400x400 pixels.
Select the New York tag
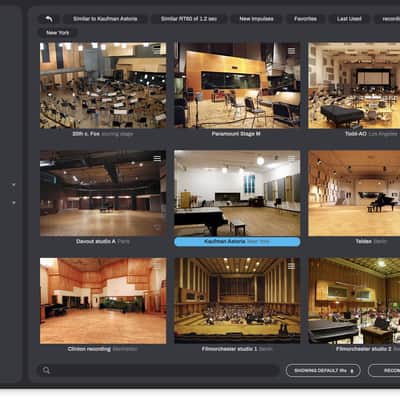[58, 33]
